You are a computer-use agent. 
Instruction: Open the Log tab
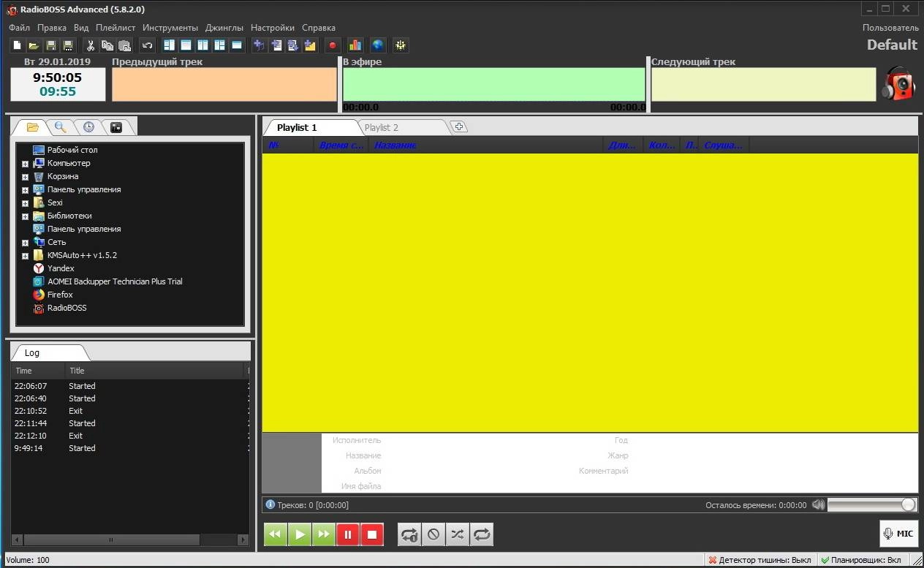[x=32, y=352]
